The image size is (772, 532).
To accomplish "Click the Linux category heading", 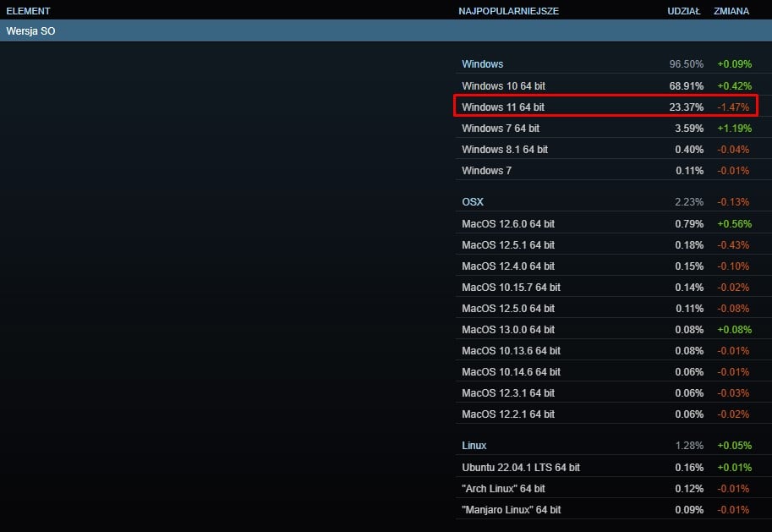I will pyautogui.click(x=474, y=446).
